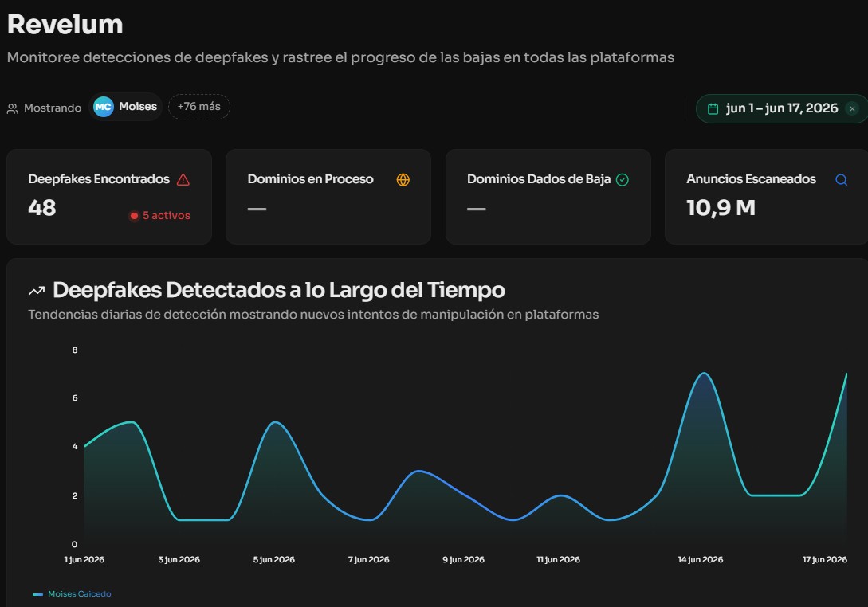Viewport: 868px width, 607px height.
Task: Click the Tendencias diarias de detección subtitle
Action: pyautogui.click(x=313, y=315)
